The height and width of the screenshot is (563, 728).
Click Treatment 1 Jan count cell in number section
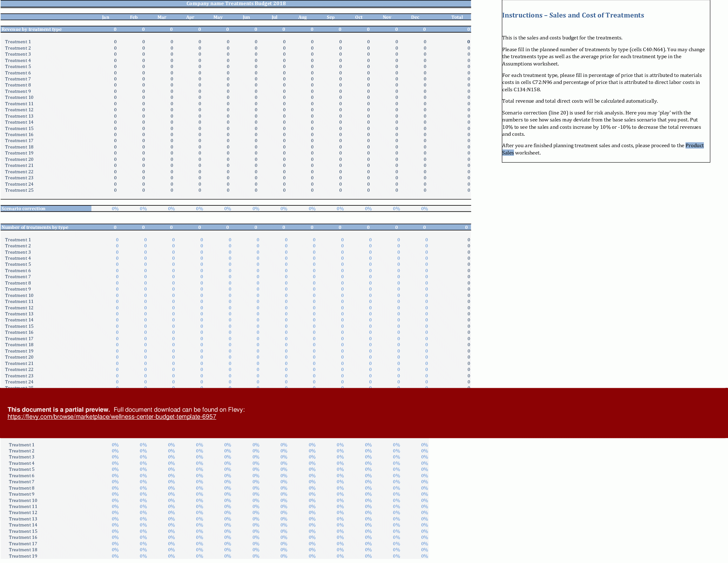click(x=117, y=240)
